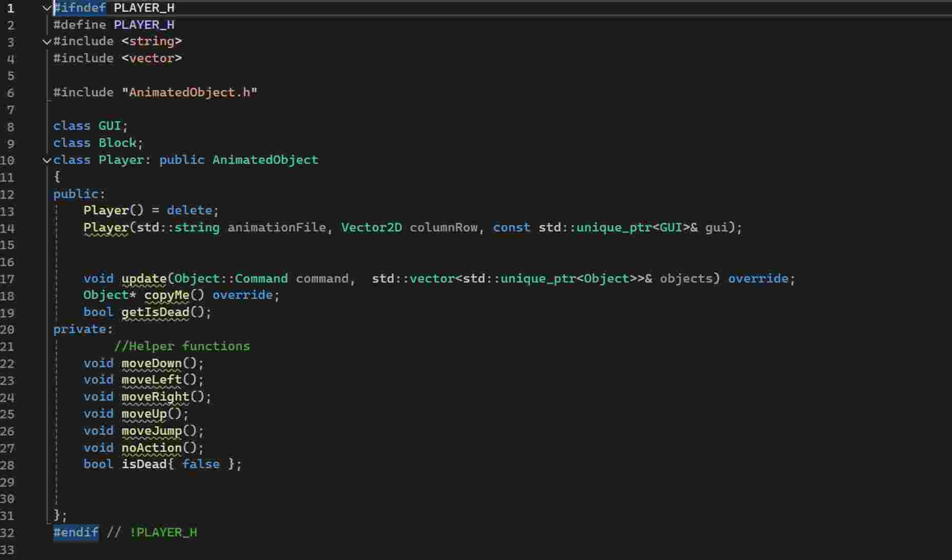Click the "AnimatedObject.h" include string
The height and width of the screenshot is (560, 952).
click(189, 93)
